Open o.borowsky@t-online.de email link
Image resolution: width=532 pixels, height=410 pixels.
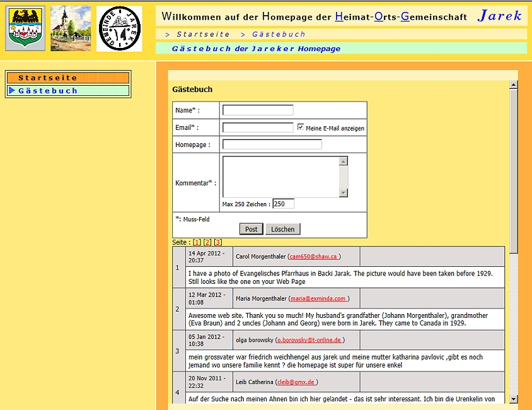(x=309, y=340)
